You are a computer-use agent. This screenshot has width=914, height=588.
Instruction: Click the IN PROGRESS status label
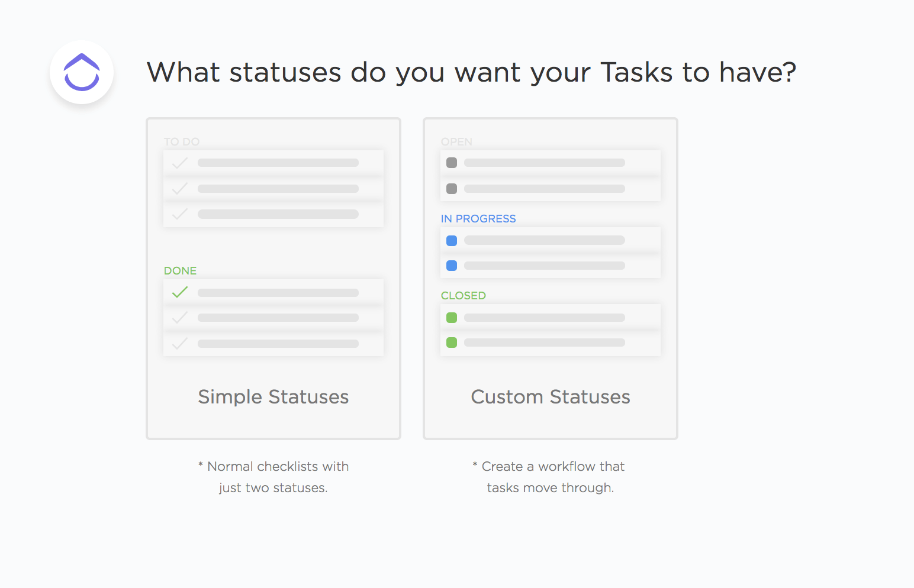click(x=478, y=219)
